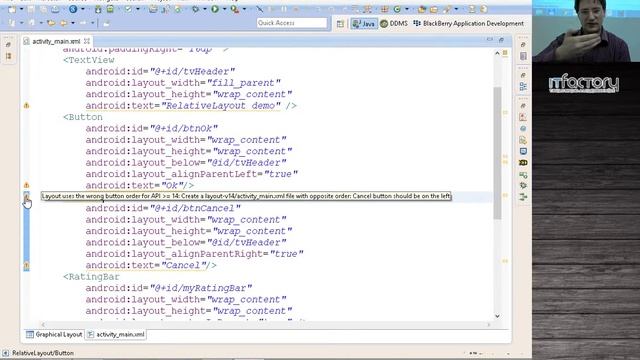Viewport: 640px width, 360px height.
Task: Click the "@+id/myRatingBar" attribute value
Action: coord(201,288)
